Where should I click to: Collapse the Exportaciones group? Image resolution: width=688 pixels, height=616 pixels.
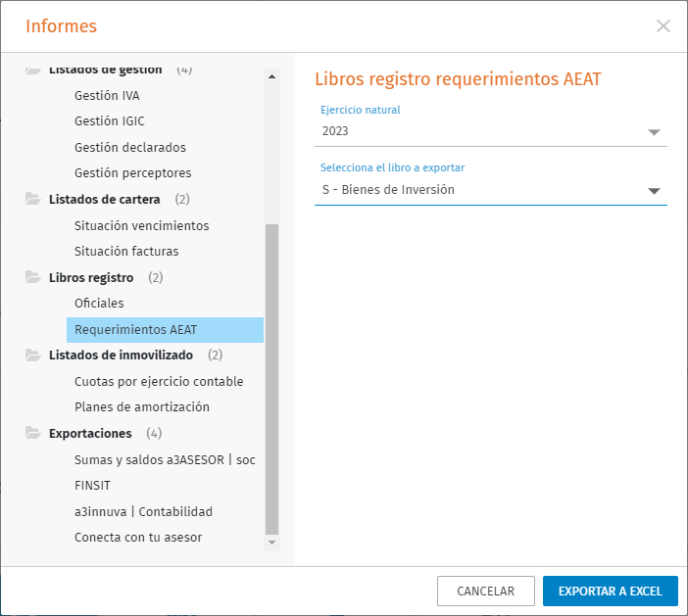tap(90, 433)
